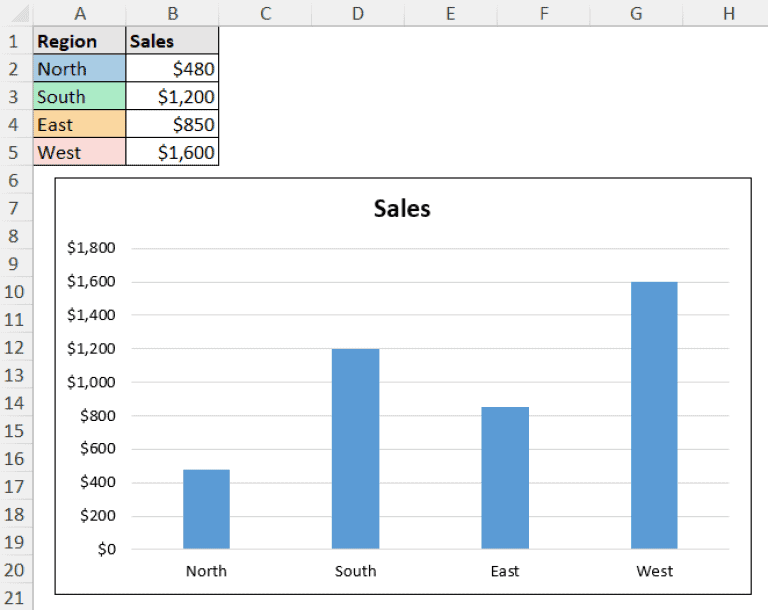
Task: Click column D header
Action: pyautogui.click(x=357, y=13)
